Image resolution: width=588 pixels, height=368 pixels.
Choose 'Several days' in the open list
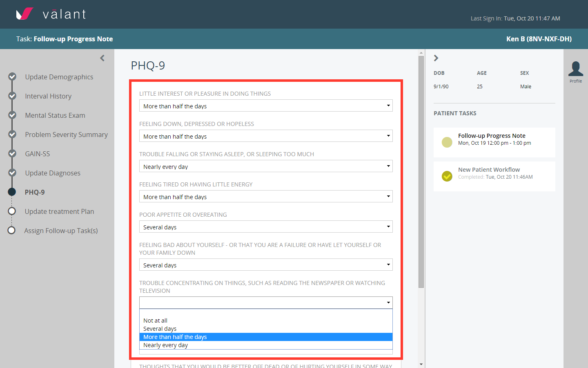[266, 329]
